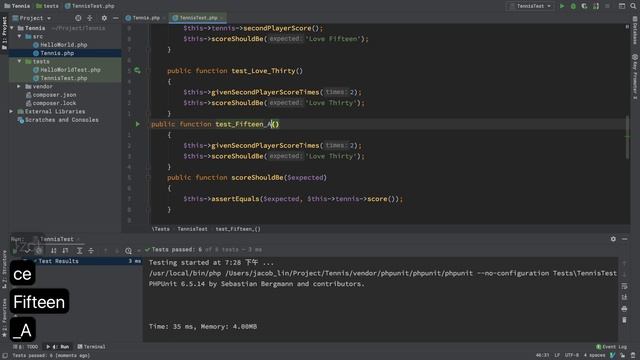The image size is (640, 360).
Task: Open test history clock icon
Action: [x=128, y=250]
